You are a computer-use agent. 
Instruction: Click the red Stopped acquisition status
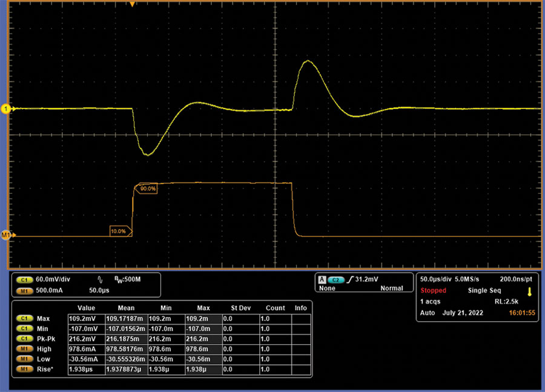point(433,290)
